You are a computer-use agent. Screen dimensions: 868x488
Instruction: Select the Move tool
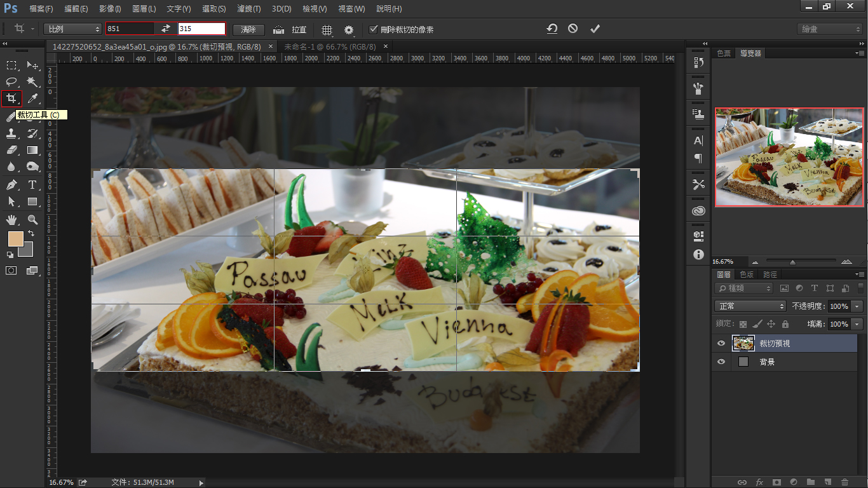32,65
